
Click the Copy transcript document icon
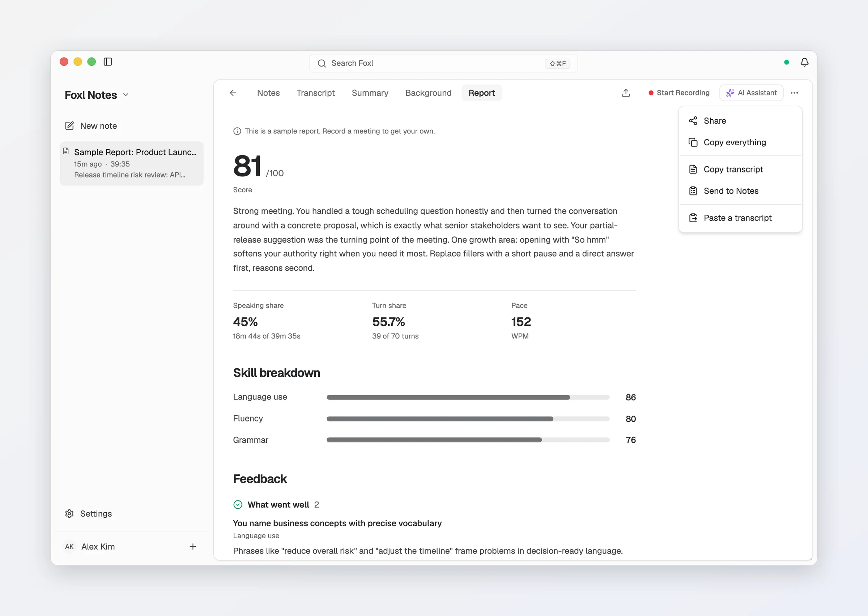click(x=693, y=169)
